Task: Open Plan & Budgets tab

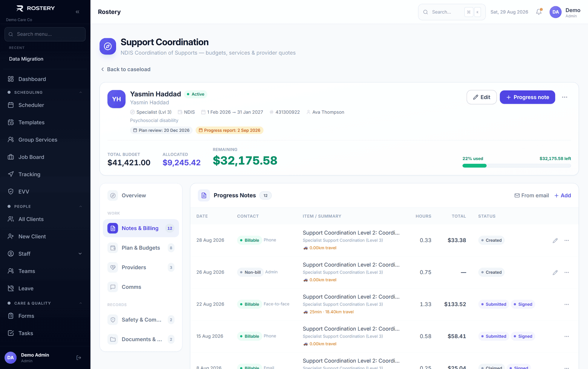Action: pyautogui.click(x=141, y=248)
